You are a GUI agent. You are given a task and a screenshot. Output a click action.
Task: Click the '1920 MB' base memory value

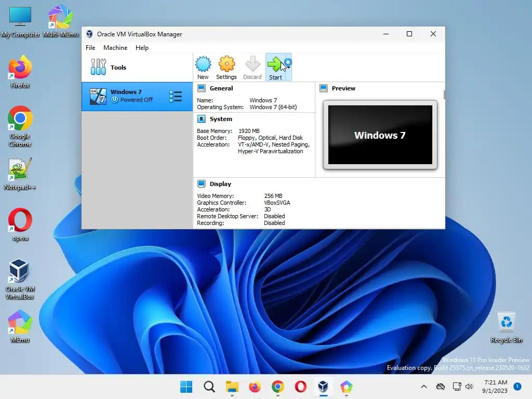pyautogui.click(x=249, y=131)
